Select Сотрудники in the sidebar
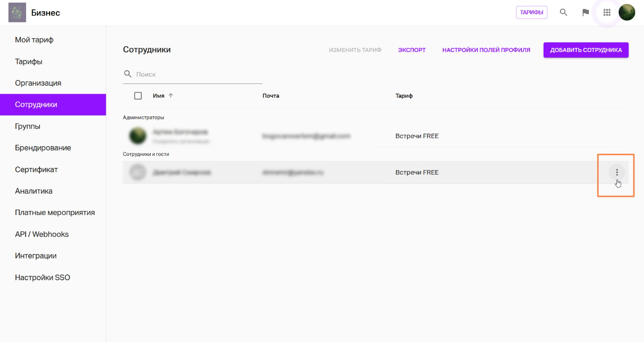This screenshot has height=342, width=644. pos(53,105)
